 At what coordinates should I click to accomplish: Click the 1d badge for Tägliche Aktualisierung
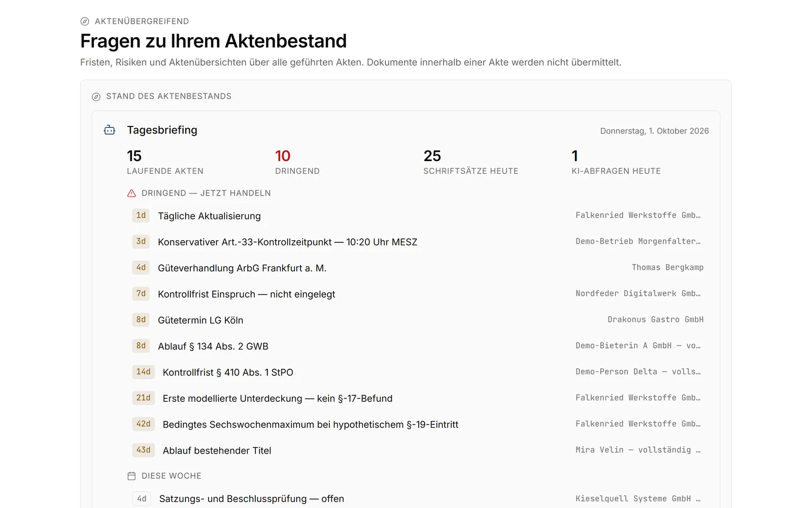pyautogui.click(x=141, y=215)
